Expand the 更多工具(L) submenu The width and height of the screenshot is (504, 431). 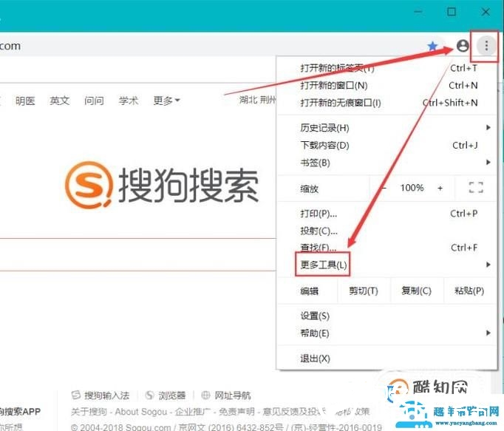click(x=387, y=265)
